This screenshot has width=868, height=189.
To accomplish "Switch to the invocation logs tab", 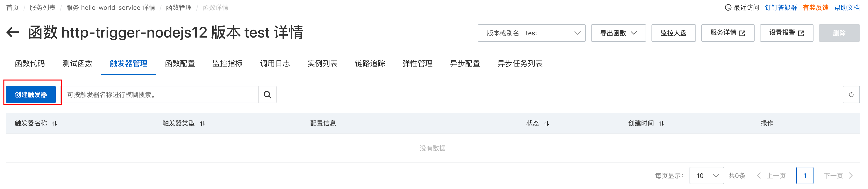I will (x=275, y=63).
